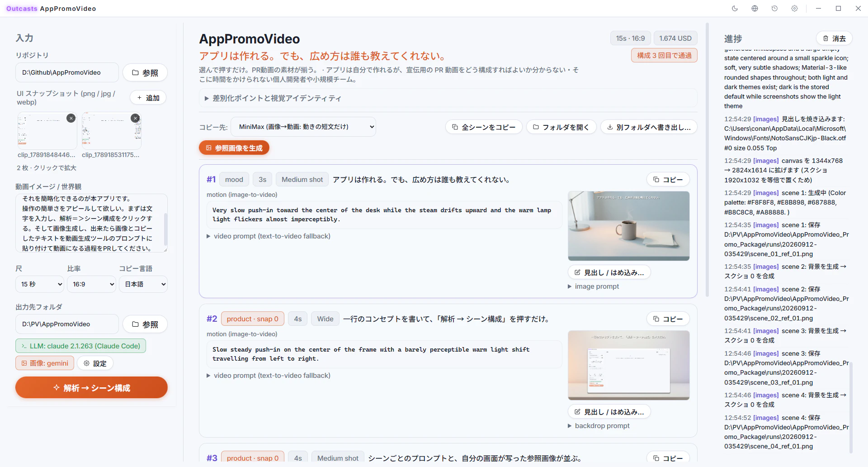Screen dimensions: 868x467
Task: Click scene #1 number label
Action: 211,179
